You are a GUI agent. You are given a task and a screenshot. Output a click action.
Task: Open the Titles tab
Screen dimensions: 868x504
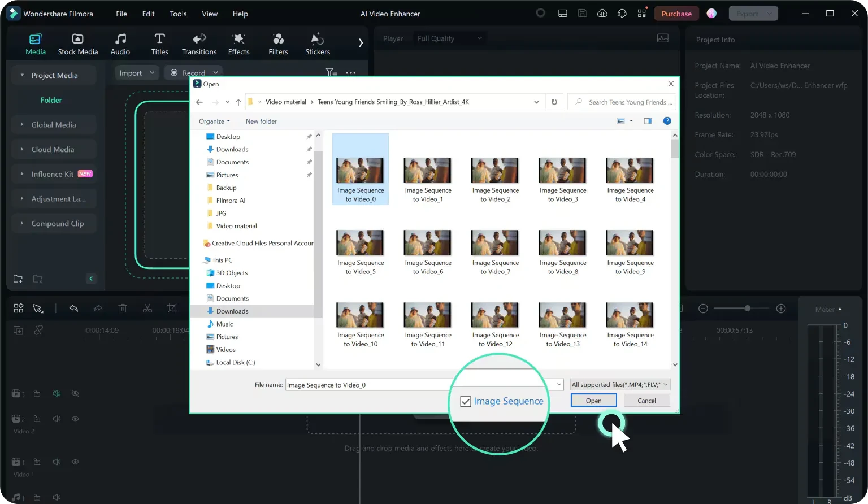pyautogui.click(x=159, y=44)
